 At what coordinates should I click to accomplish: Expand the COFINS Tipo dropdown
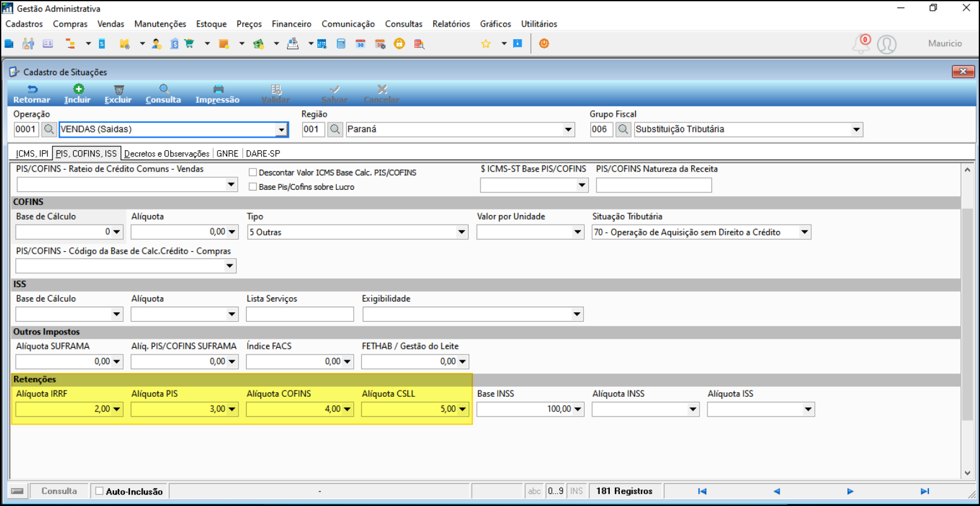[x=462, y=232]
